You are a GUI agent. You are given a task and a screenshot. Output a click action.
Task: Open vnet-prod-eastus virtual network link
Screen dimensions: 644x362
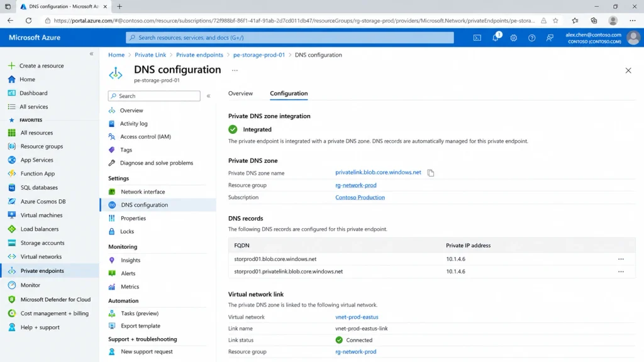tap(357, 317)
